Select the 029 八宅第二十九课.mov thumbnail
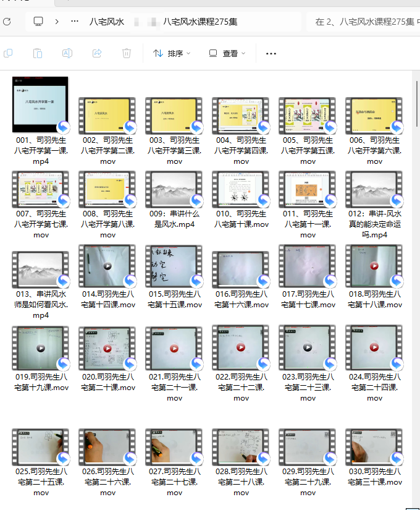 tap(307, 447)
